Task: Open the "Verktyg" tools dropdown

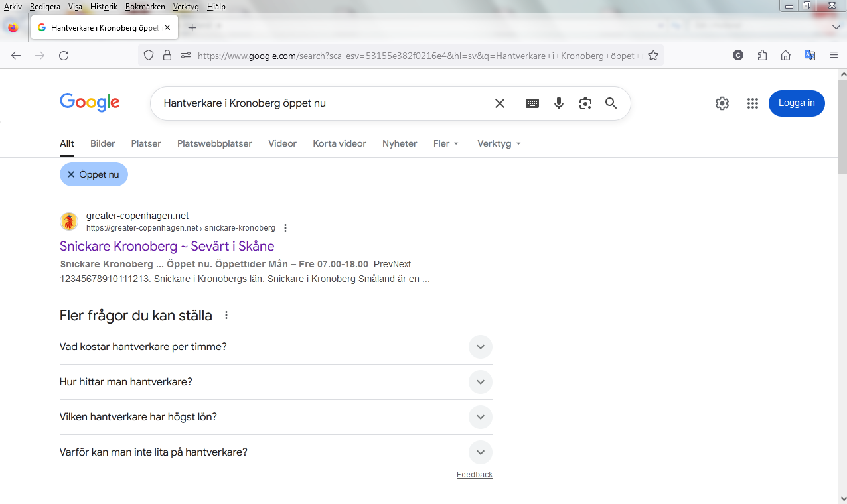Action: 499,143
